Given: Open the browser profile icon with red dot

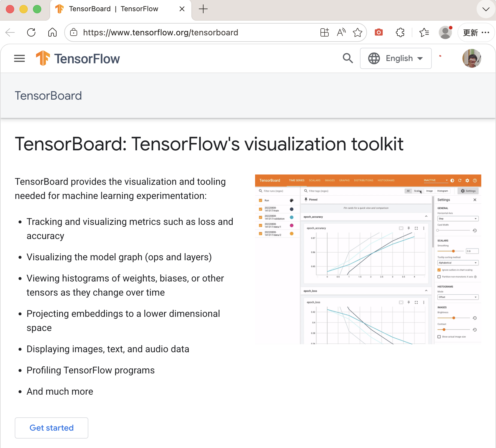Looking at the screenshot, I should pyautogui.click(x=445, y=32).
